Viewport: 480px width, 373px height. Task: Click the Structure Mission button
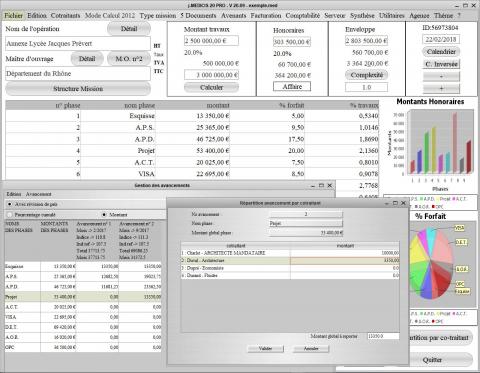(78, 89)
